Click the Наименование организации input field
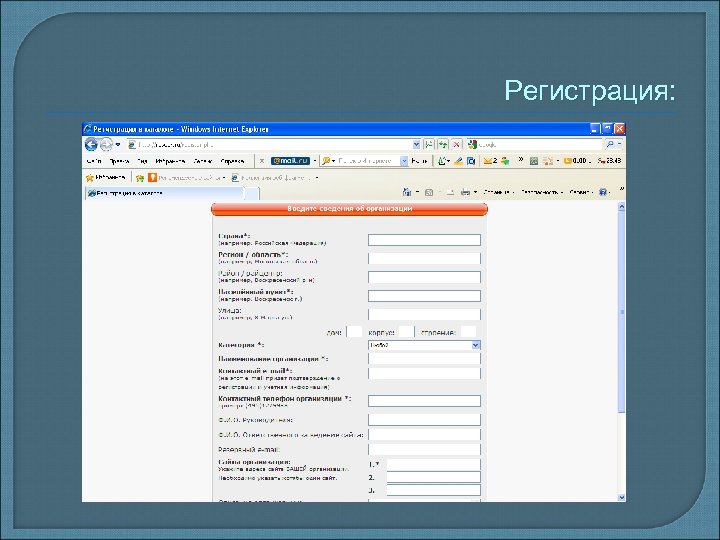Screen dimensions: 720x540 coord(424,359)
